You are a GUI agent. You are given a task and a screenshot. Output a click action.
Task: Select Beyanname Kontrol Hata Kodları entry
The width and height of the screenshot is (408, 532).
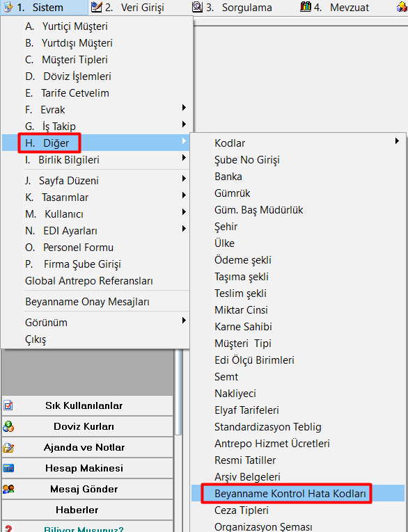(x=290, y=493)
